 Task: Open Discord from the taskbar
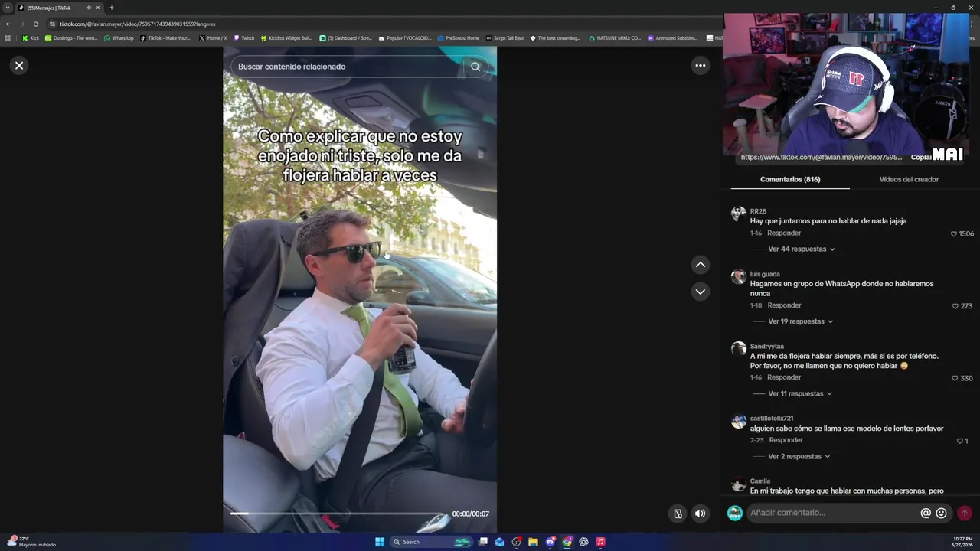[550, 542]
